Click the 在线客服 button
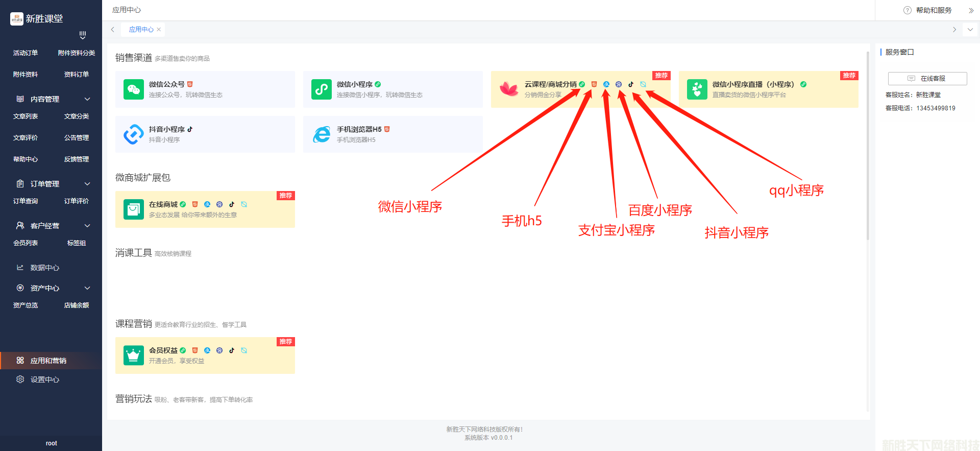Screen dimensions: 980x451 pyautogui.click(x=927, y=79)
